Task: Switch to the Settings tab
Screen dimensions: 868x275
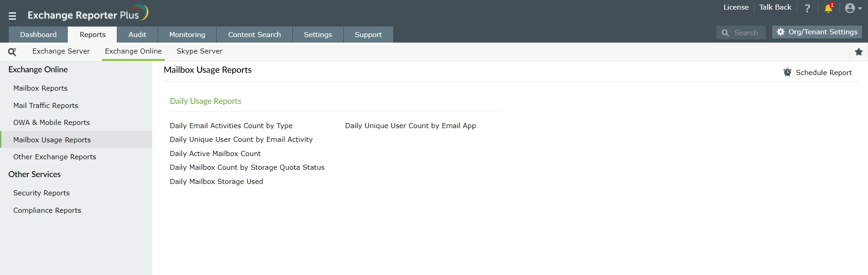Action: tap(318, 35)
